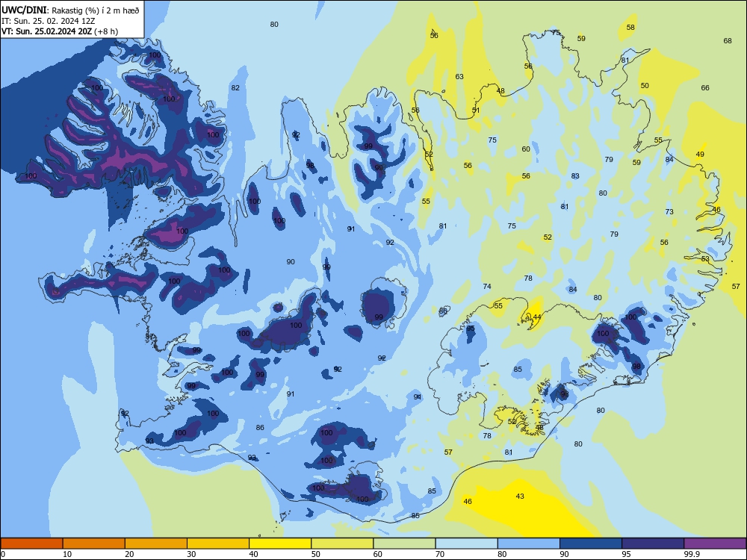Screen dimensions: 747x560
Task: Click the 'IT: Sun. 25. 02. 2024 12Z' line
Action: pos(48,21)
